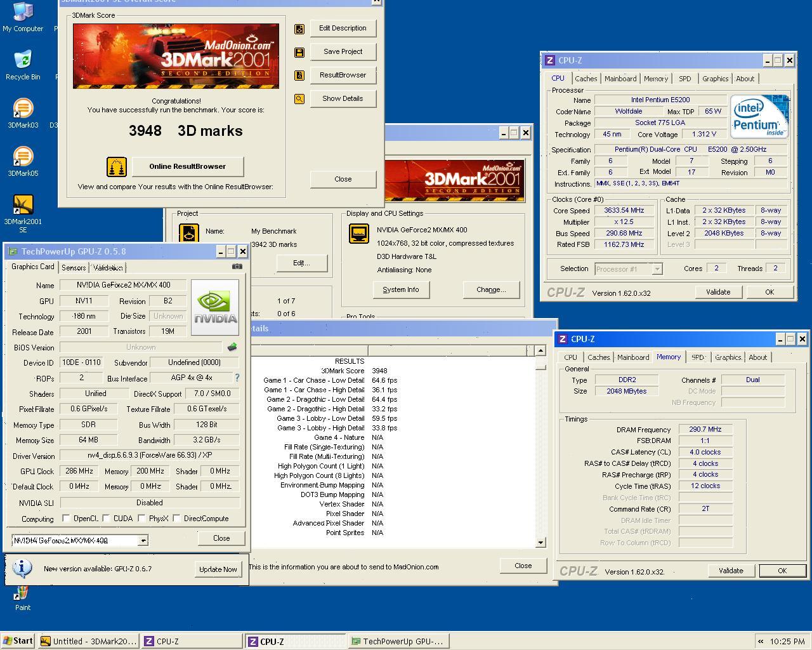The height and width of the screenshot is (650, 812).
Task: Click the Edit Description button
Action: tap(343, 29)
